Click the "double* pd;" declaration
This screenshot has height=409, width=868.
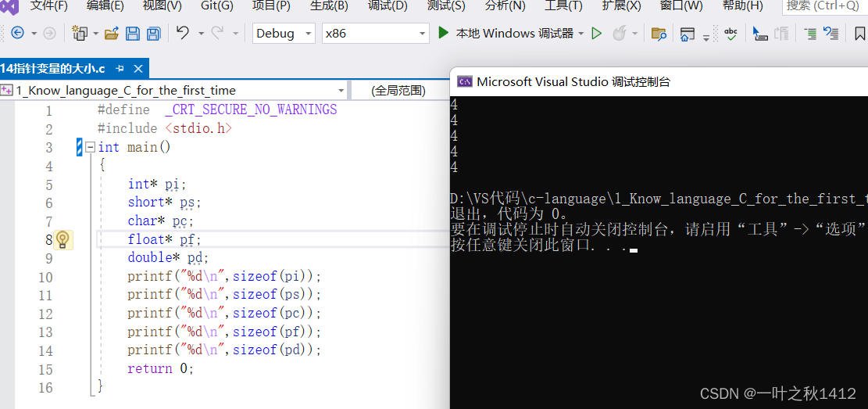click(x=169, y=258)
